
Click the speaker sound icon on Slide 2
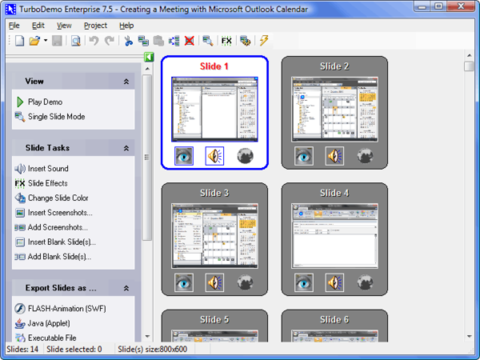[x=334, y=156]
